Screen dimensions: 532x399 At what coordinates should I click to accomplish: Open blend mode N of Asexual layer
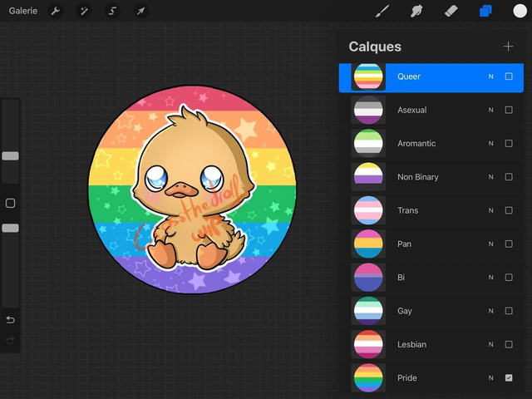click(490, 110)
